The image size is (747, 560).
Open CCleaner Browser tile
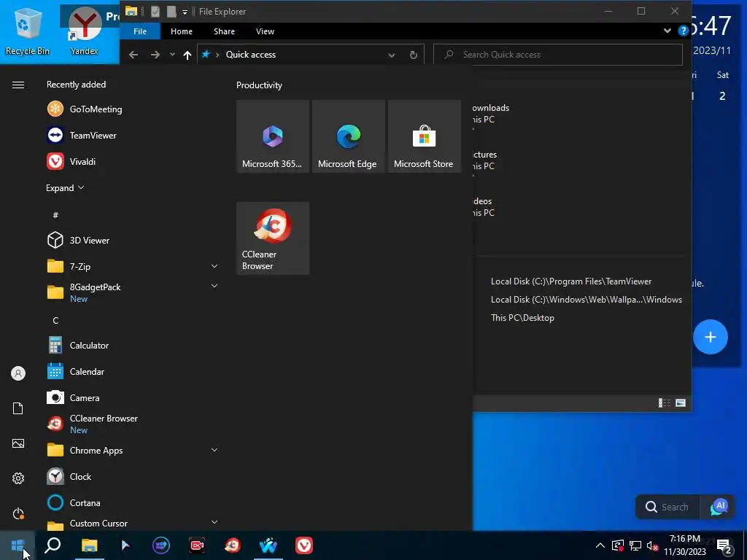click(273, 238)
